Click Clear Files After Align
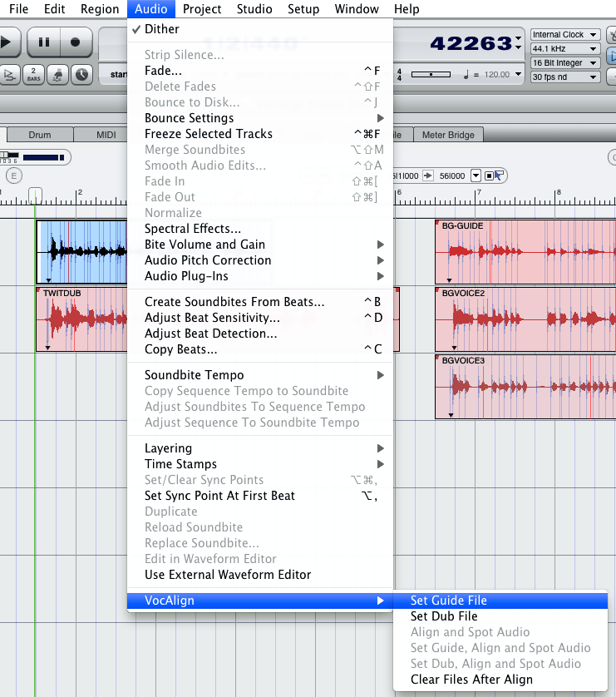The width and height of the screenshot is (616, 697). click(471, 680)
